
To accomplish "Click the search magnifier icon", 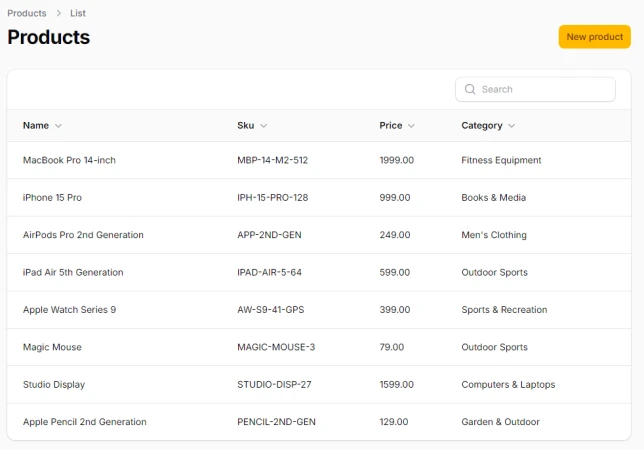I will click(x=469, y=90).
